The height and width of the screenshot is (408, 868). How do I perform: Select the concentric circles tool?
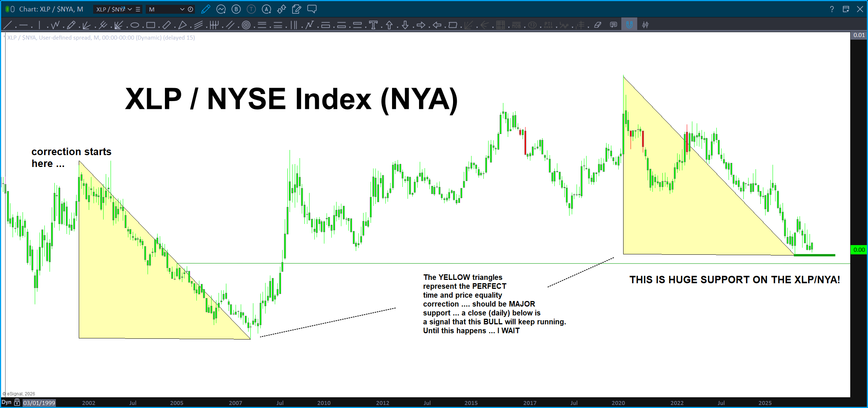point(246,25)
